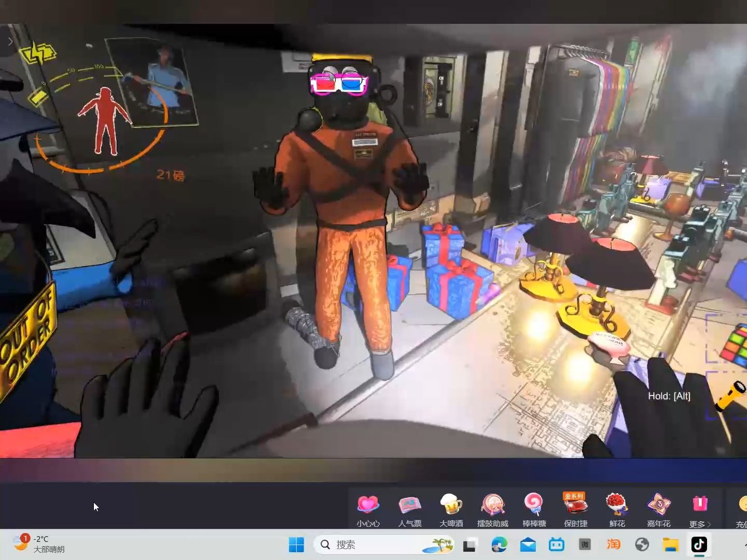Image resolution: width=747 pixels, height=560 pixels.
Task: Click the battery lightning icon in the HUD
Action: [x=38, y=54]
